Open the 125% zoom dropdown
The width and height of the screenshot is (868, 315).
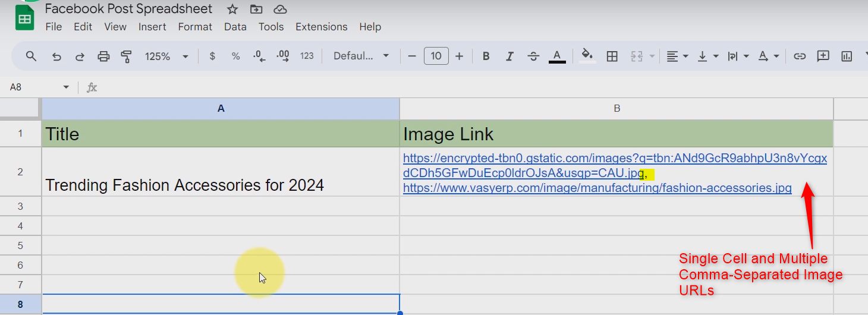pyautogui.click(x=166, y=56)
